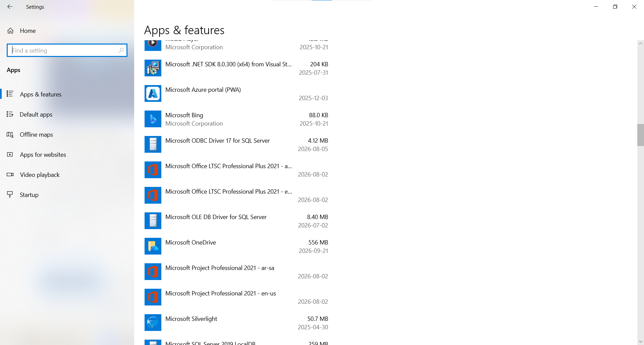Open Video playback settings

click(67, 175)
